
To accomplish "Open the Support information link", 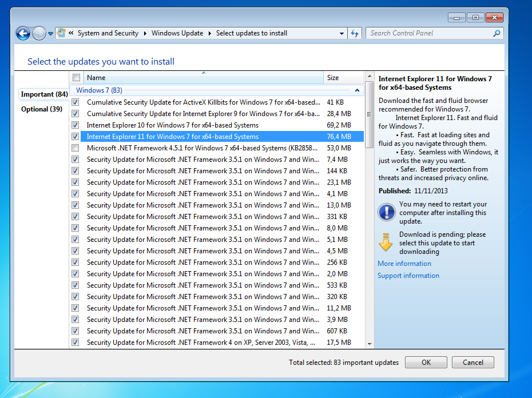I will [x=408, y=276].
